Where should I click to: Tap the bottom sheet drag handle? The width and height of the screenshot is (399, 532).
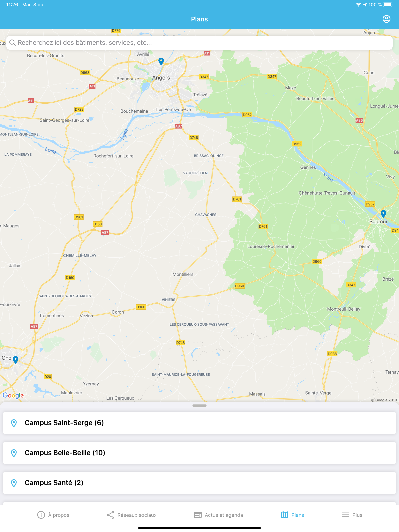[x=199, y=406]
